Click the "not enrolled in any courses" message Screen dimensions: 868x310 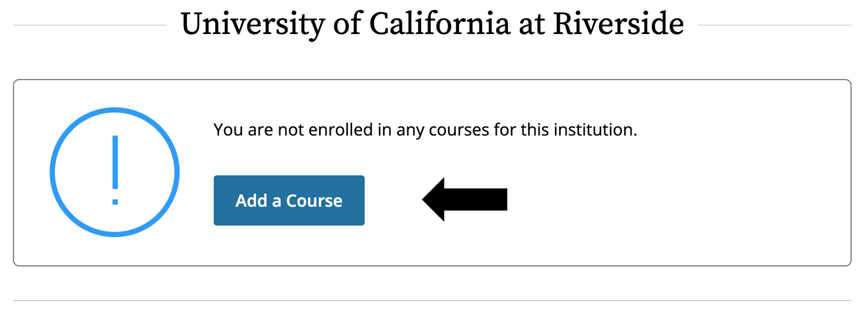(425, 130)
